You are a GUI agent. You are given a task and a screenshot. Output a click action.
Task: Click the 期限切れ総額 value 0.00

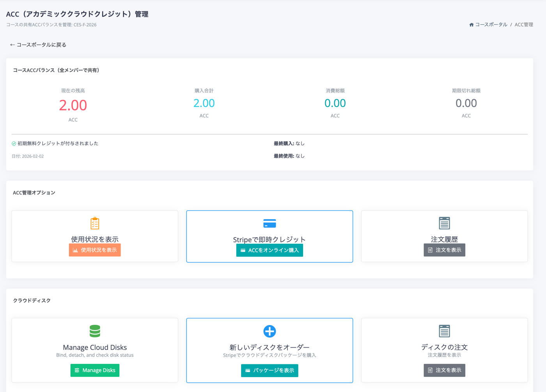pyautogui.click(x=466, y=103)
